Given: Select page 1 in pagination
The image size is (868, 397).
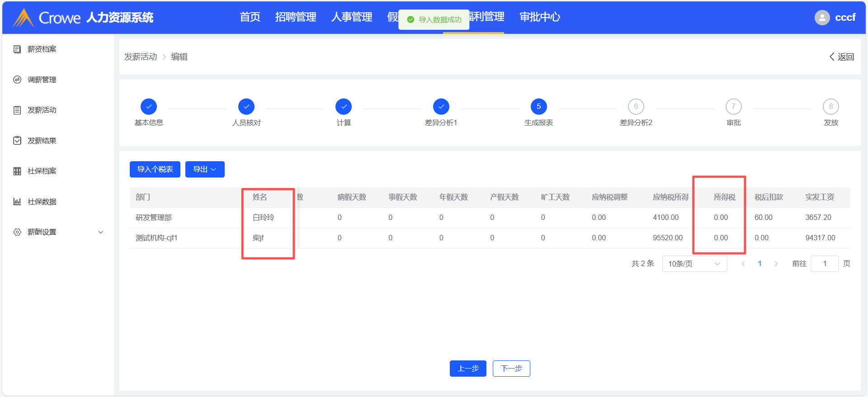Looking at the screenshot, I should [x=760, y=264].
